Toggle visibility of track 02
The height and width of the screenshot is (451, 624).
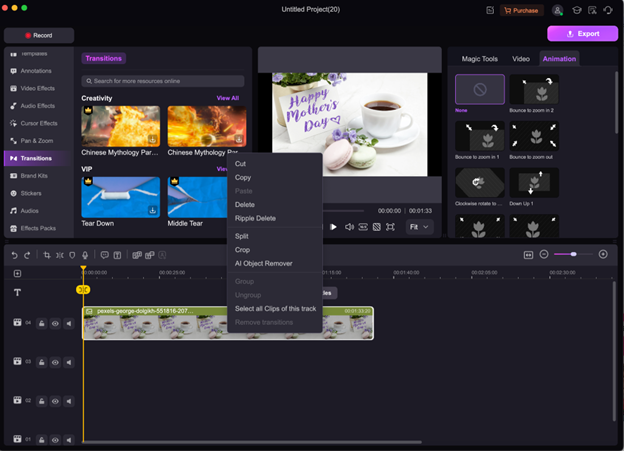(x=55, y=401)
